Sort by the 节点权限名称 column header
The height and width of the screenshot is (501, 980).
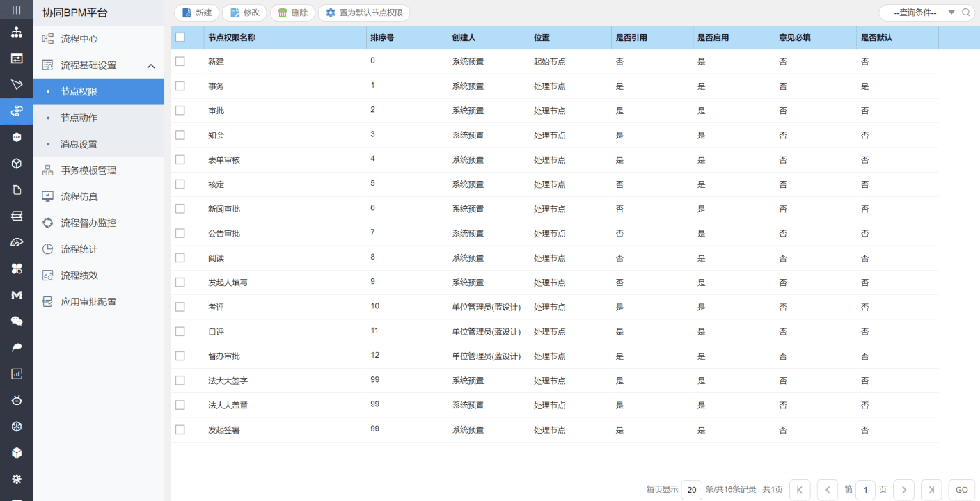pos(232,38)
